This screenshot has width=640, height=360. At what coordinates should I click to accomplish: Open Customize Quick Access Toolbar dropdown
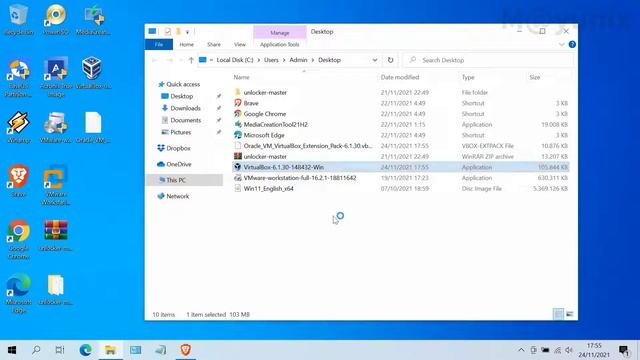click(x=187, y=32)
